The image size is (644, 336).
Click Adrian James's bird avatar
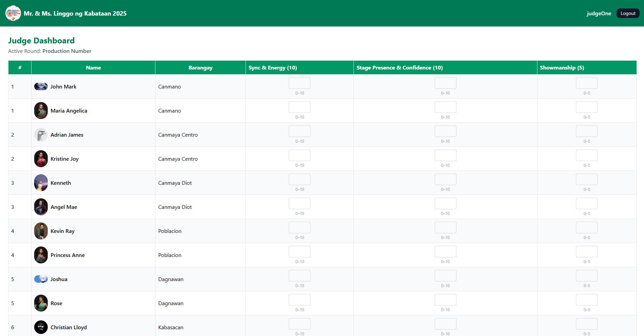tap(41, 135)
